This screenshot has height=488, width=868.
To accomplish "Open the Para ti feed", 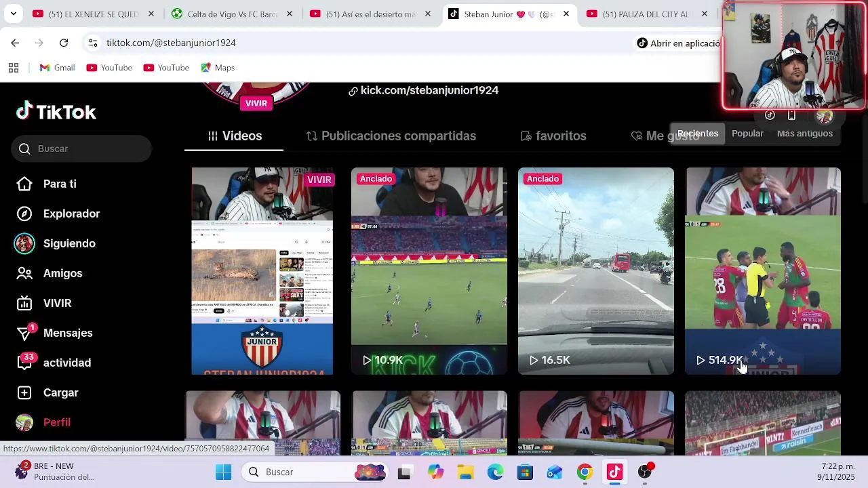I will pos(60,184).
